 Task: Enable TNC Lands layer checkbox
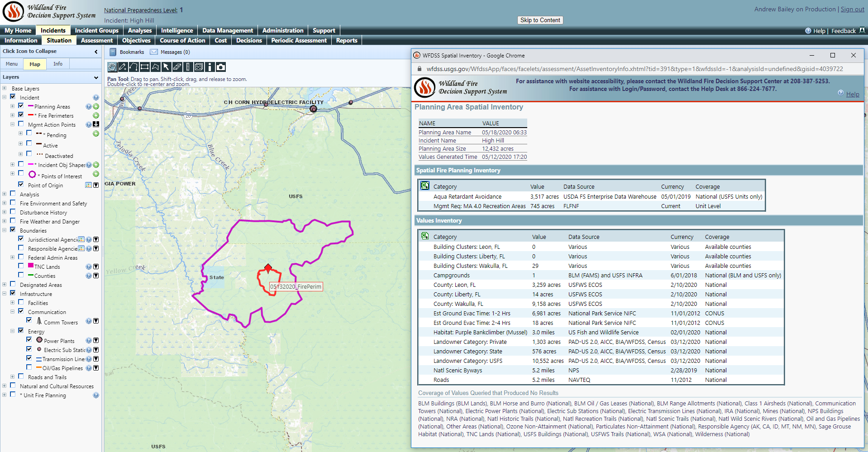click(x=21, y=266)
